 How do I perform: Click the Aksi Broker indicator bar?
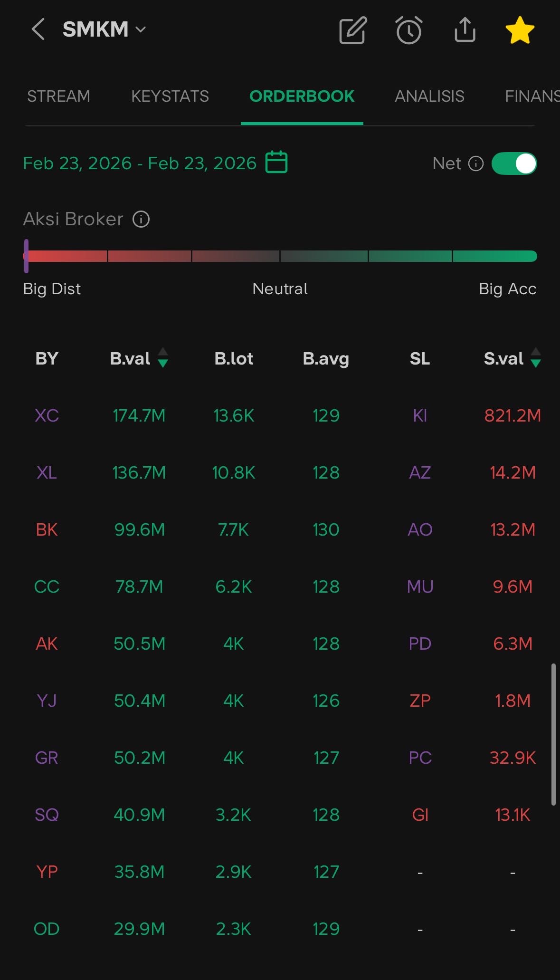point(280,256)
